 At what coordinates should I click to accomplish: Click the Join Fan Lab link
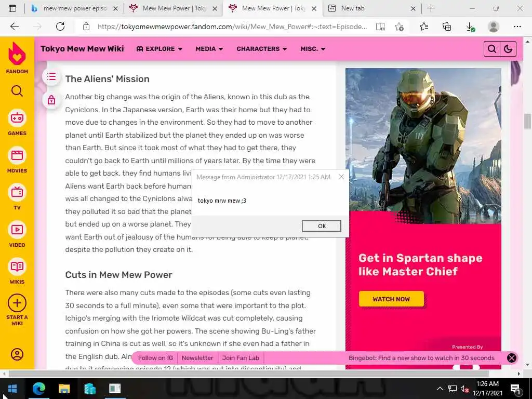[x=241, y=358]
